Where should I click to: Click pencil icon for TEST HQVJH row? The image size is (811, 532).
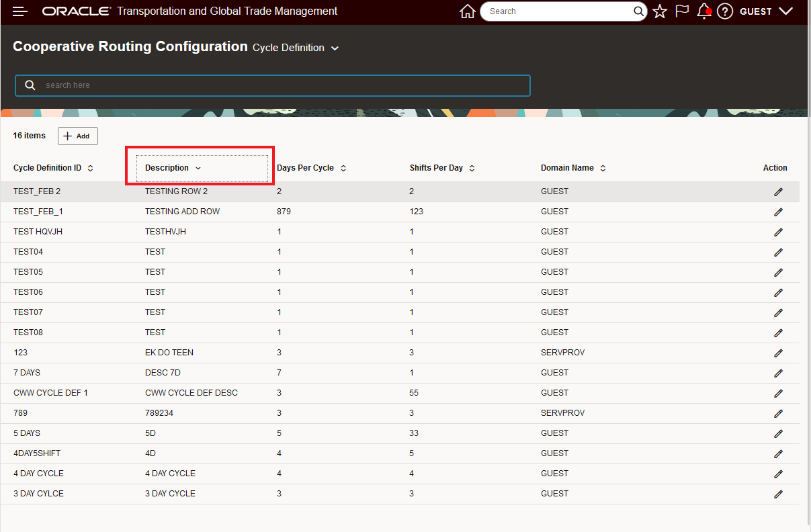pos(778,232)
